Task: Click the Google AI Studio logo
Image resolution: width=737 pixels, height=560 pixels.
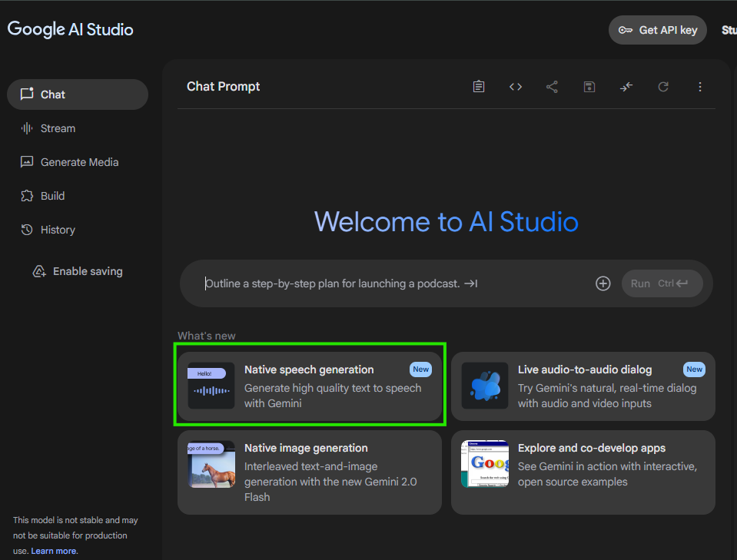Action: tap(71, 30)
